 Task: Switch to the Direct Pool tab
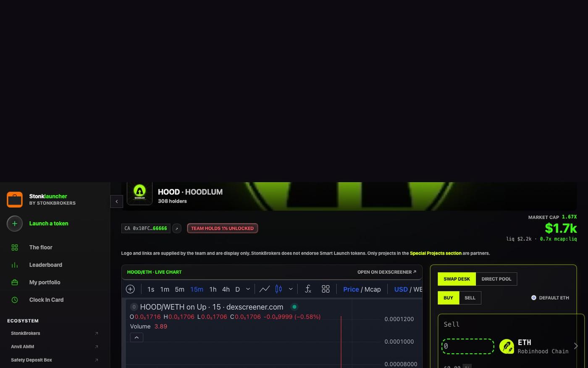(x=496, y=279)
